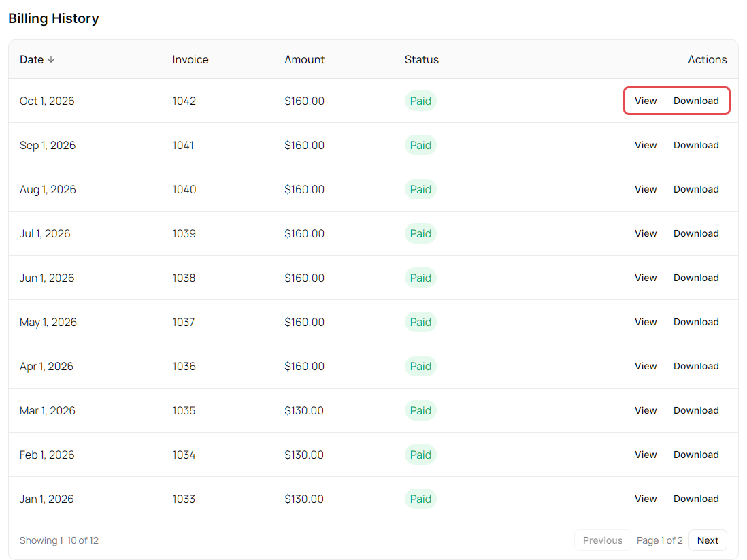Download invoice 1033

point(696,499)
